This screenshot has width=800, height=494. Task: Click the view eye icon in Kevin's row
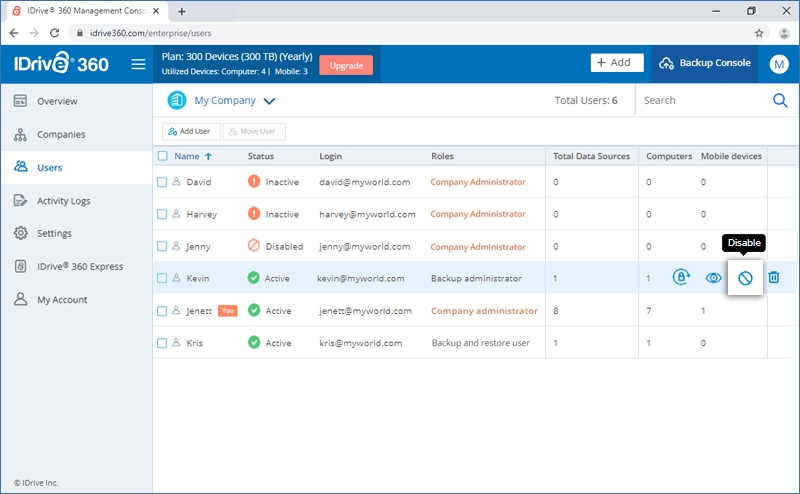point(713,278)
